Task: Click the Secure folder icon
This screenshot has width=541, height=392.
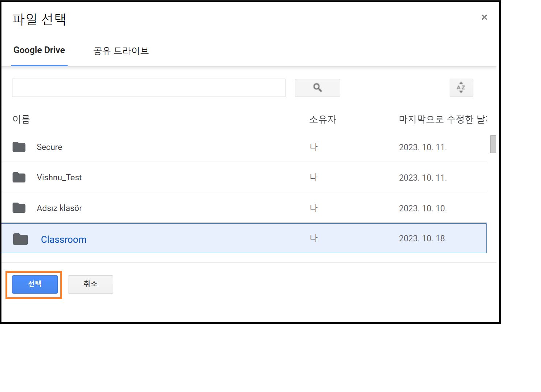Action: click(19, 147)
